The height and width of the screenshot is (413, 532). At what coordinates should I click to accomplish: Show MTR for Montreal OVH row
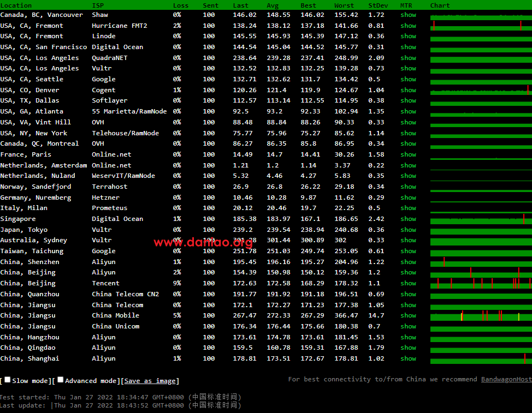408,143
